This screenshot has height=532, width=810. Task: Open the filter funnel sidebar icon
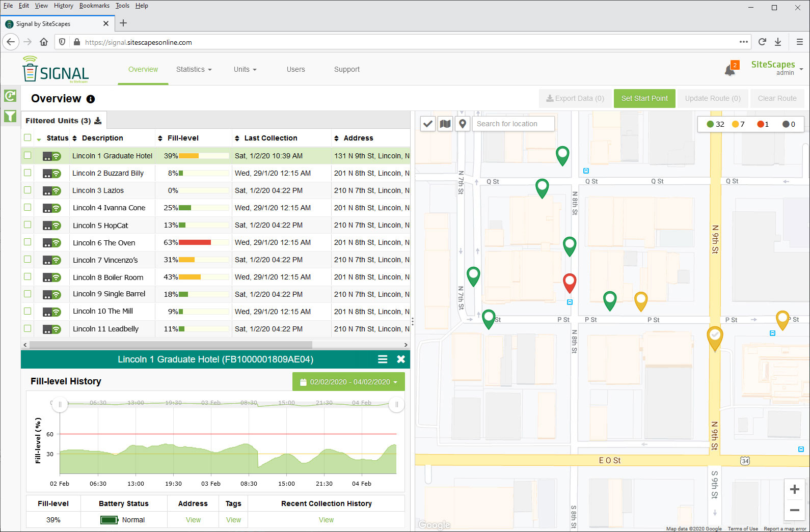[x=10, y=116]
